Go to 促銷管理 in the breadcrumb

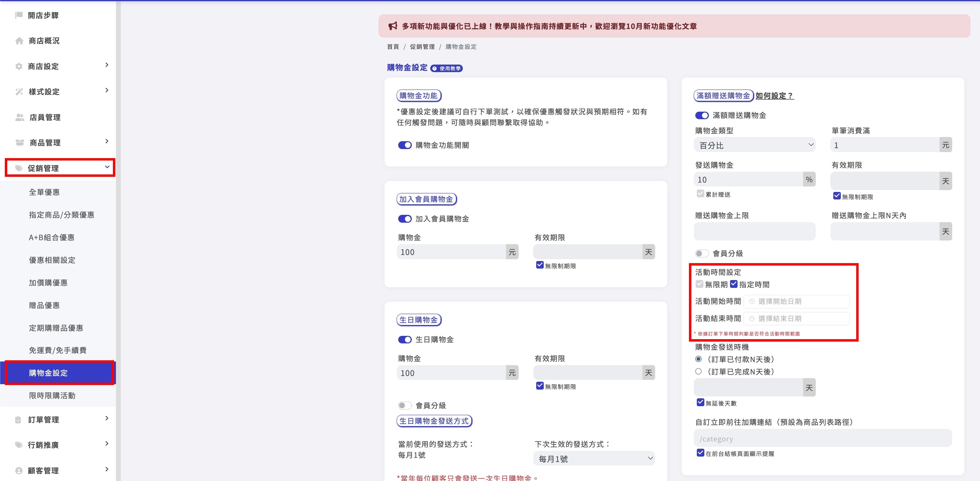422,47
